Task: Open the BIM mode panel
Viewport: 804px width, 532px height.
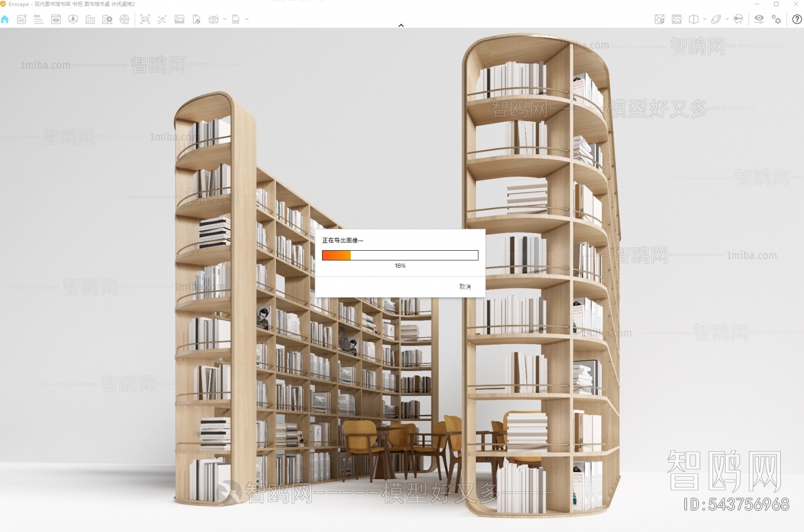Action: coord(38,20)
